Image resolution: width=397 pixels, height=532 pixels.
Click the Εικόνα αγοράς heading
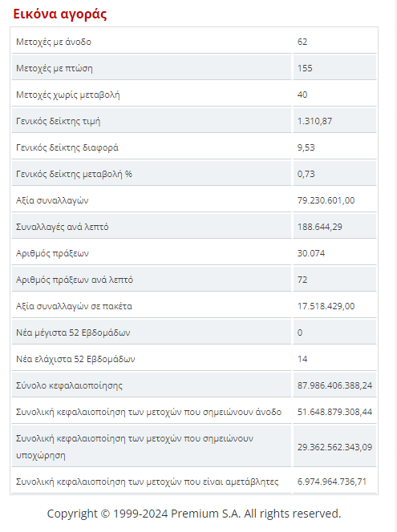(x=60, y=14)
